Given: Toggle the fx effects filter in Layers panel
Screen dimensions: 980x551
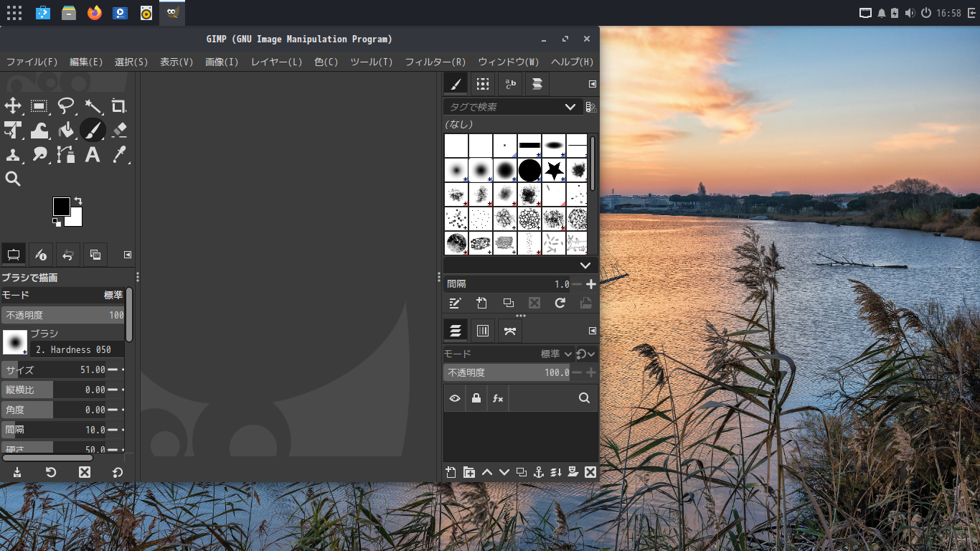Looking at the screenshot, I should (x=497, y=397).
